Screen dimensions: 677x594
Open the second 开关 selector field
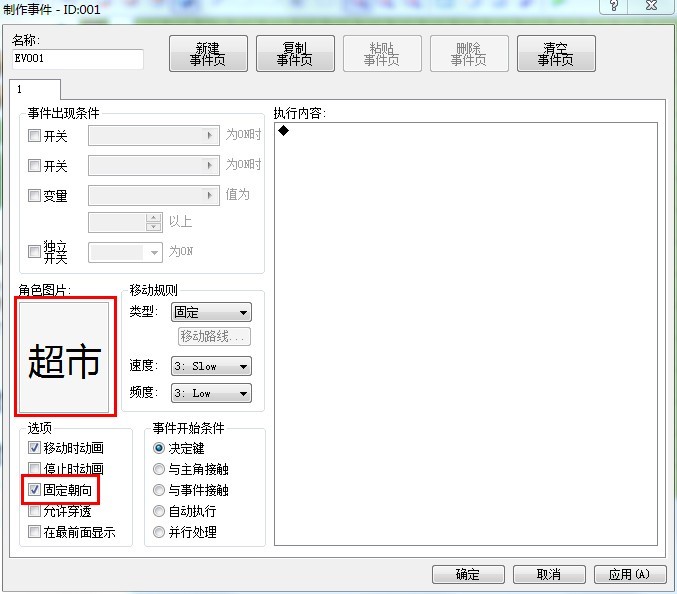154,165
